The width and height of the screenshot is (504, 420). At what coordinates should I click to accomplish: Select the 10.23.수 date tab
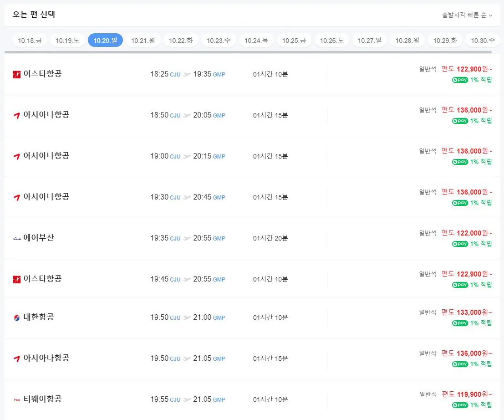(219, 40)
